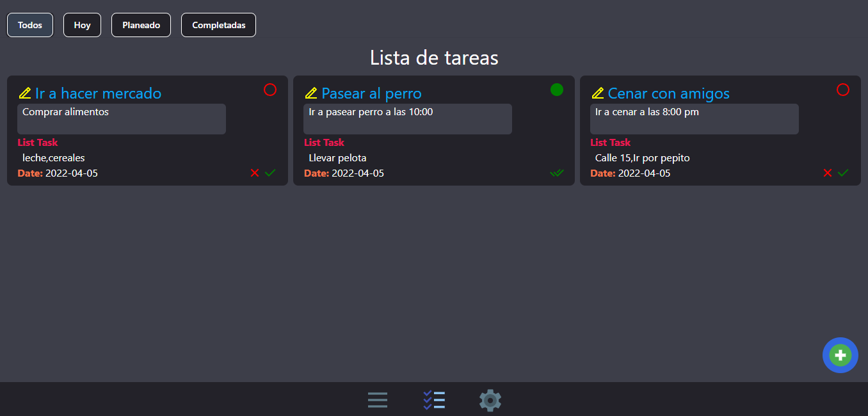Toggle the red status circle on 'Ir a hacer mercado'
The height and width of the screenshot is (416, 868).
pos(270,90)
